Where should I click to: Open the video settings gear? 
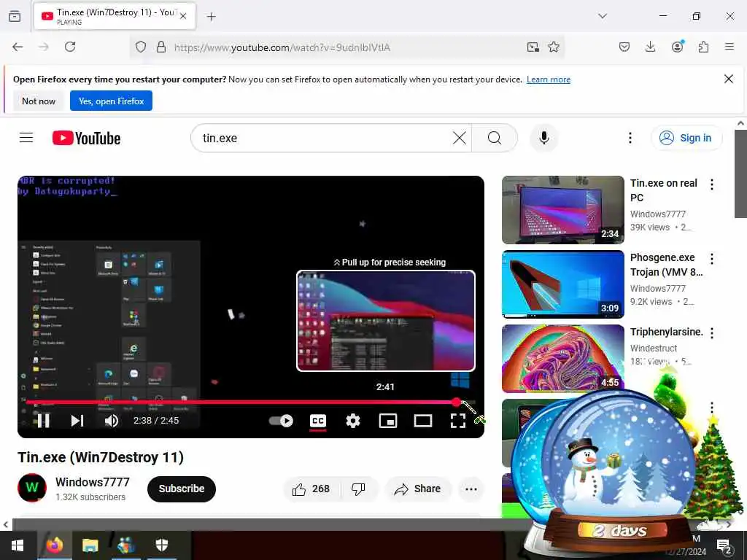point(352,421)
